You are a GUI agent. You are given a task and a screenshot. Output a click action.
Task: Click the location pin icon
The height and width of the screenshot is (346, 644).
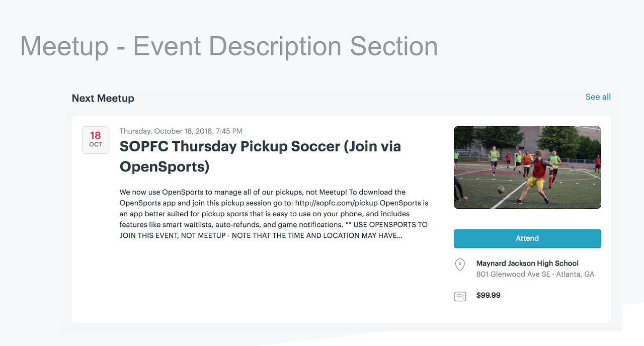(460, 265)
